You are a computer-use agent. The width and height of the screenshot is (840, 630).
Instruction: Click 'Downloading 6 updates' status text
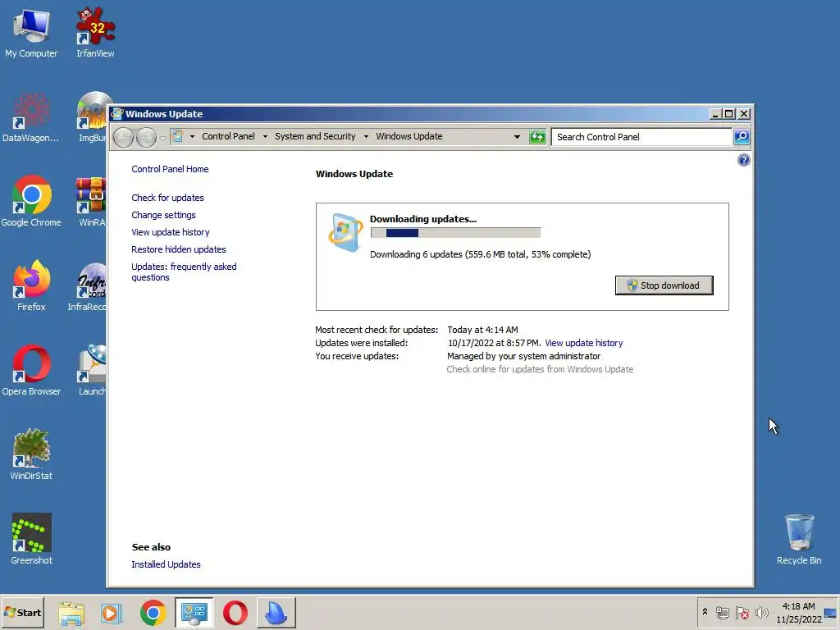point(480,254)
